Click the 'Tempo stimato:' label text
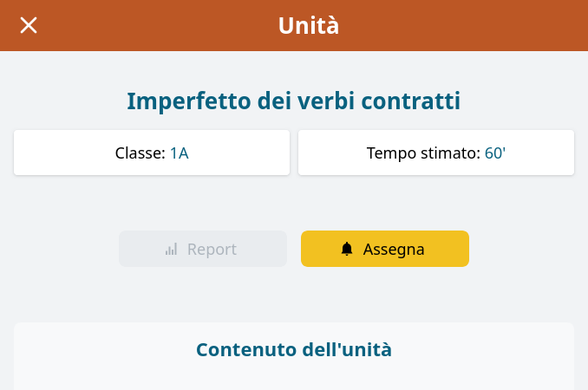 pos(423,153)
